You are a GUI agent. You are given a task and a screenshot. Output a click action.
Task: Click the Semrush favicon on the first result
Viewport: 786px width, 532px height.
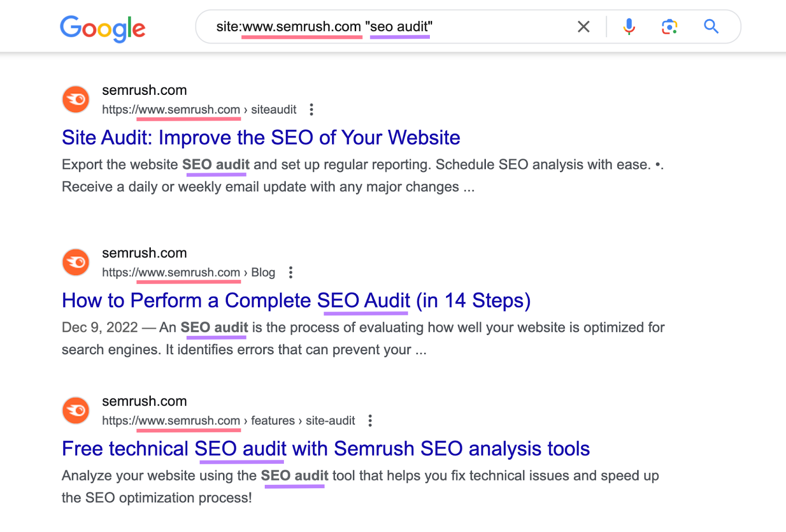pos(75,99)
